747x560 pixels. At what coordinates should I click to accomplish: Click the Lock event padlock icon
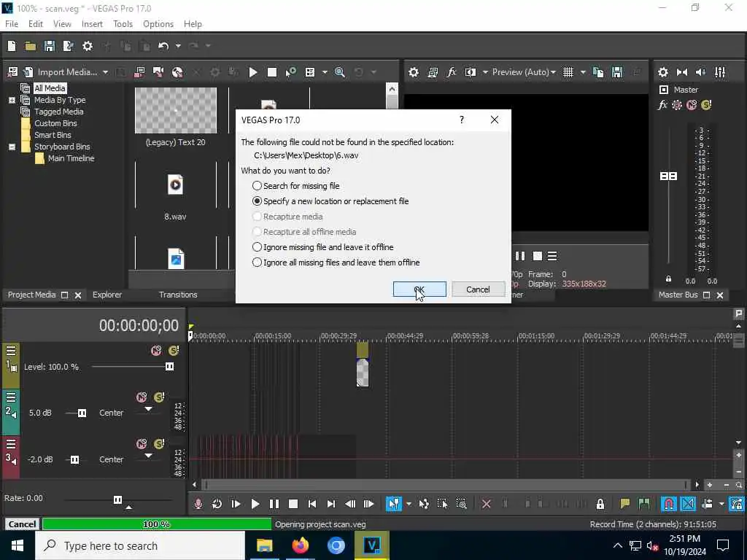(600, 504)
